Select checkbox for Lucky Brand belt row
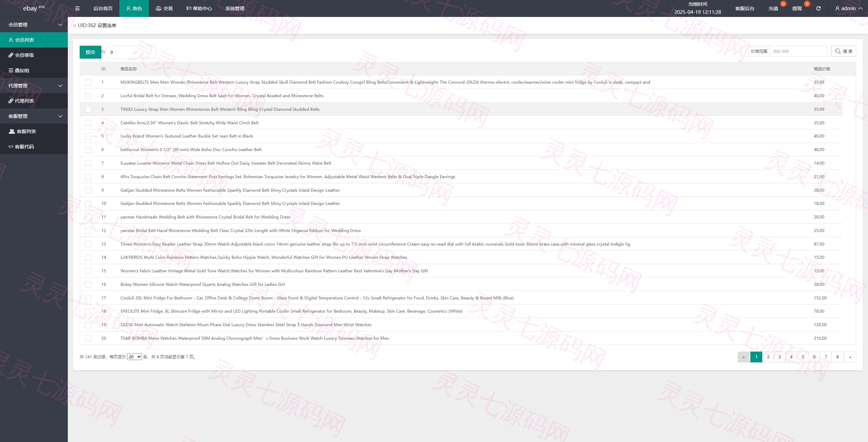Image resolution: width=868 pixels, height=442 pixels. coord(88,136)
